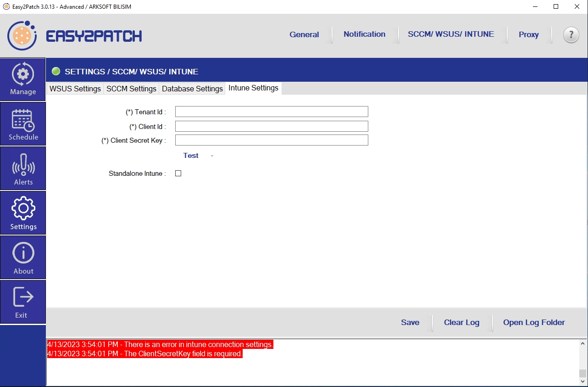Screen dimensions: 588x387
Task: Click the help question mark icon
Action: (x=571, y=34)
